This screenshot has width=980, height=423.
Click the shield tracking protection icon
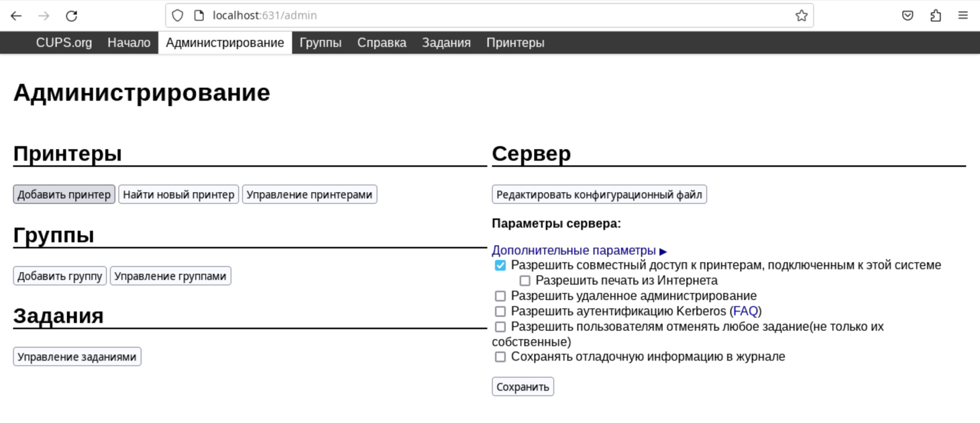tap(177, 15)
